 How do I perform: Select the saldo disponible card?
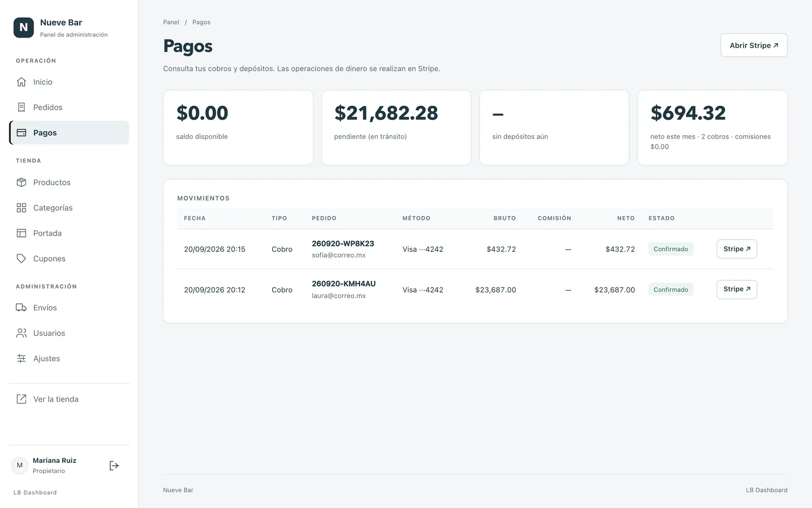coord(238,128)
